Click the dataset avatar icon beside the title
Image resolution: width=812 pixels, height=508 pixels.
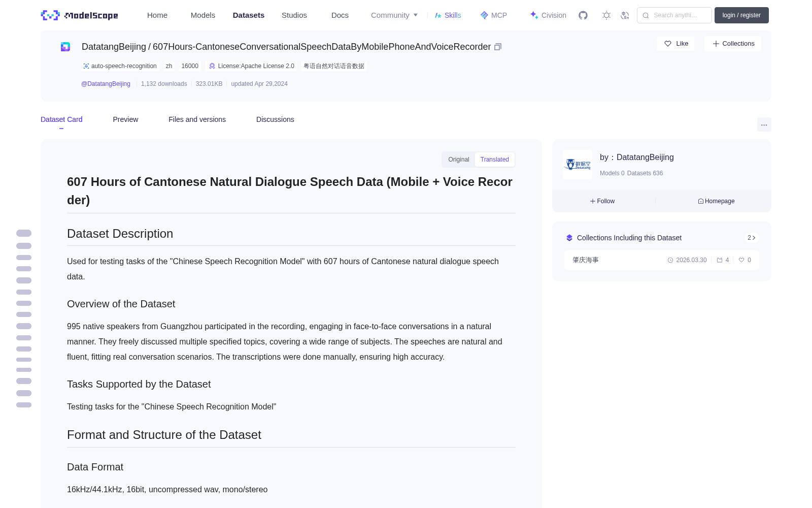[65, 47]
